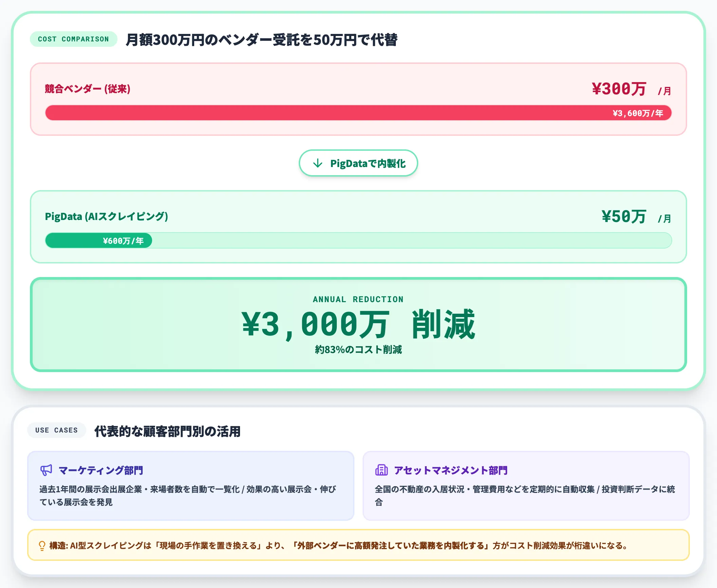Click the heading 代表的な顧客部門別の活用
The height and width of the screenshot is (588, 717).
(167, 431)
